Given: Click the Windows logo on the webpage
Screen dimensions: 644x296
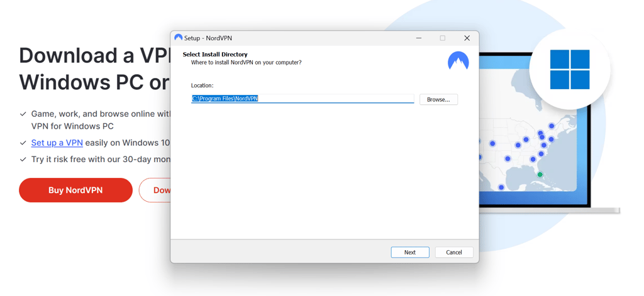Looking at the screenshot, I should click(x=570, y=69).
